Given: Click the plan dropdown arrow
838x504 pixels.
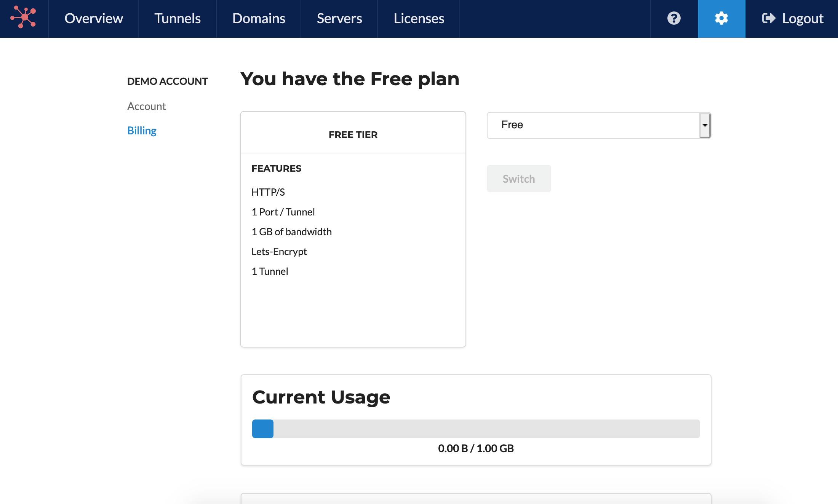Looking at the screenshot, I should (x=705, y=125).
